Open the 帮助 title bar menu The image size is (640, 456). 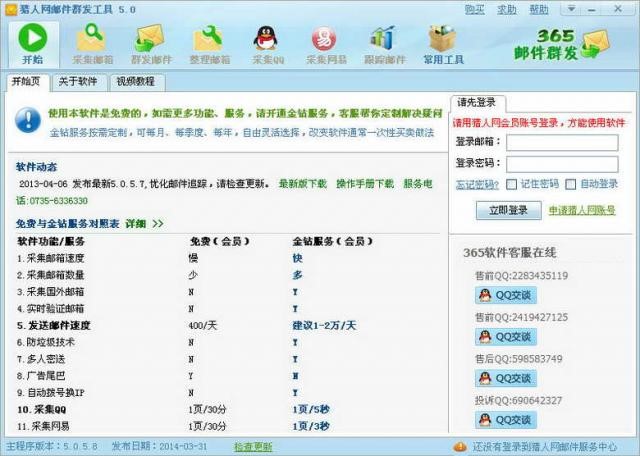tap(539, 9)
